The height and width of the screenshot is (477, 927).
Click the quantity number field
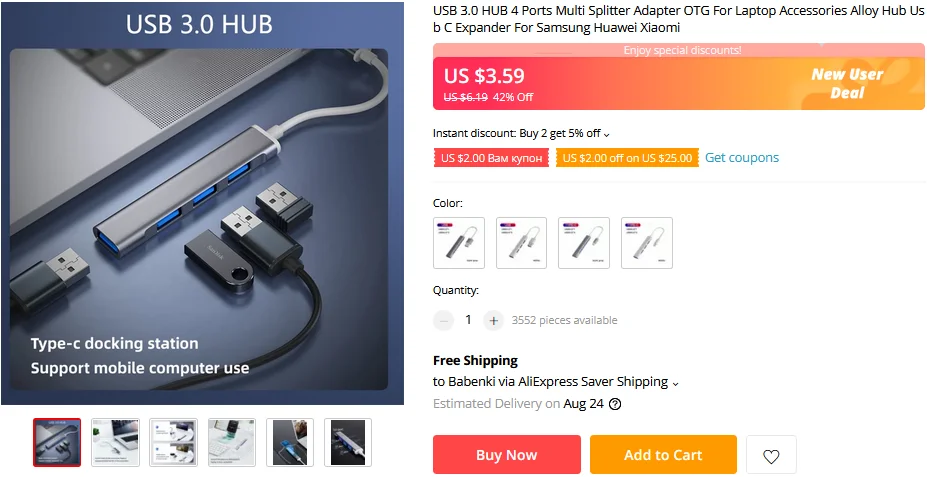click(x=468, y=320)
